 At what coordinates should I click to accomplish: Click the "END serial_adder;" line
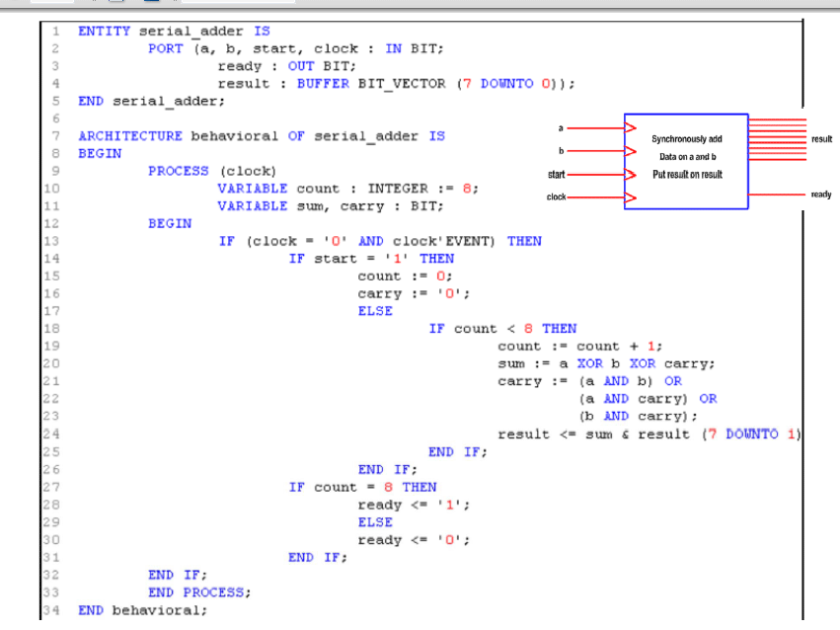[x=152, y=102]
